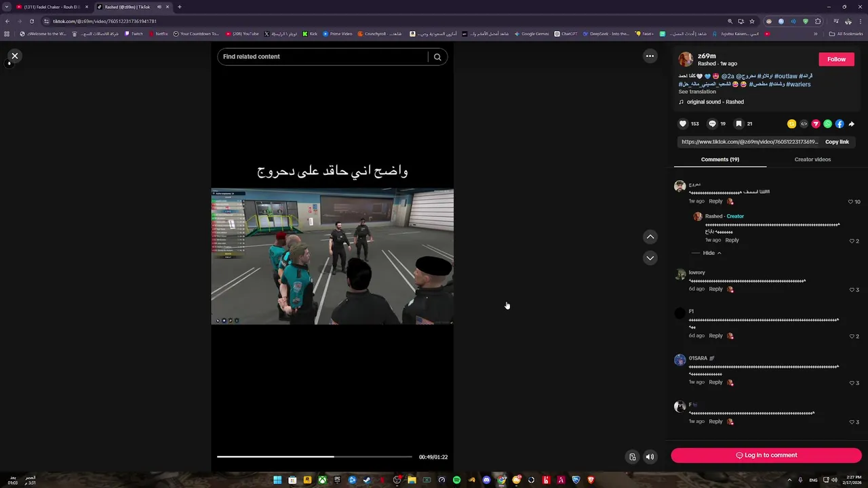The width and height of the screenshot is (868, 488).
Task: Like F1's comment heart
Action: tap(852, 336)
